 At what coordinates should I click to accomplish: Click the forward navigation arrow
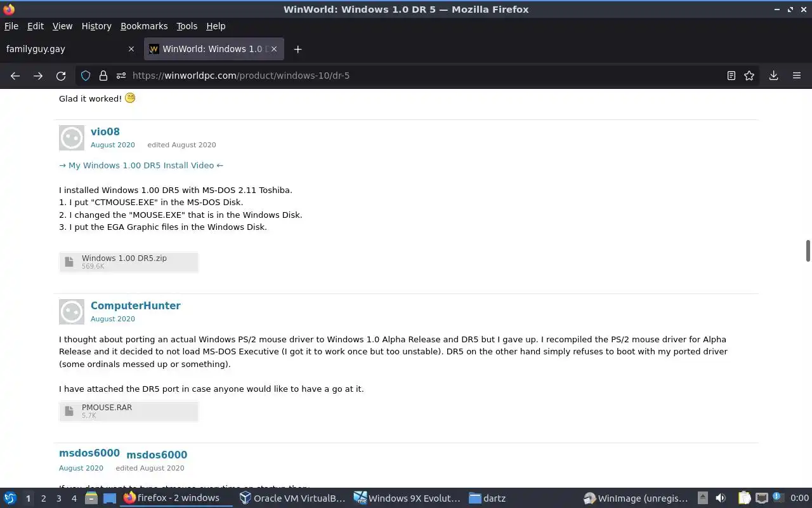click(x=38, y=76)
